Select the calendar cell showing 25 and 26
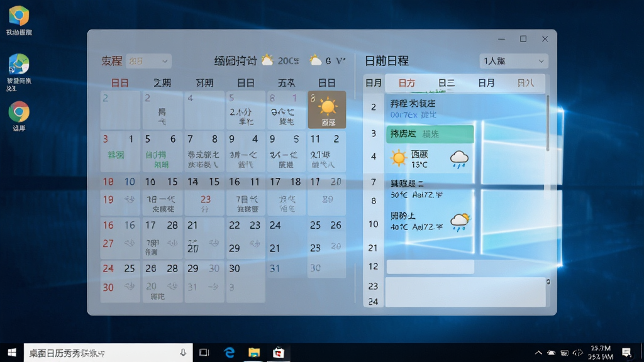644x362 pixels. pyautogui.click(x=326, y=238)
